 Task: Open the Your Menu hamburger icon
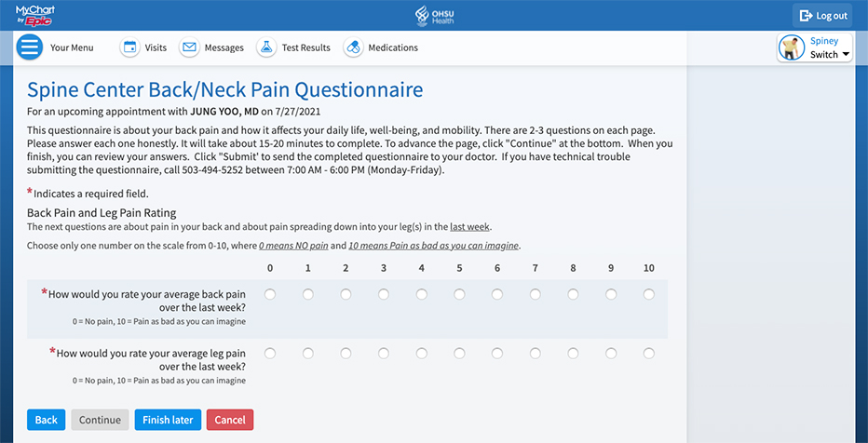[30, 47]
